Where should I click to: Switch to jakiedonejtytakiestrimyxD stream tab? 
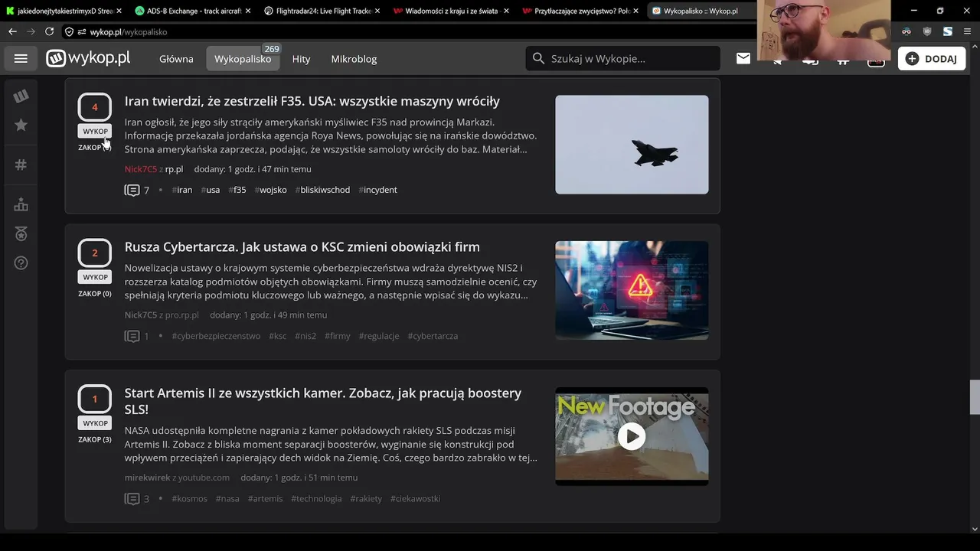coord(64,11)
